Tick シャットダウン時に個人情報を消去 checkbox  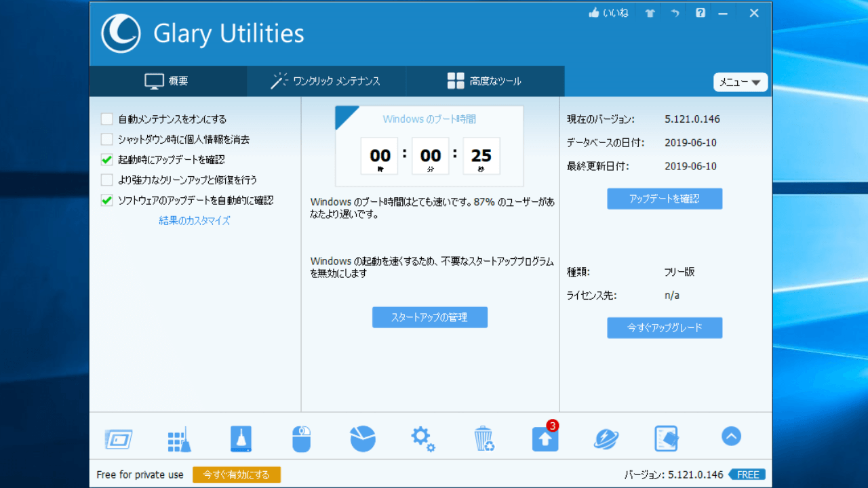click(x=106, y=140)
